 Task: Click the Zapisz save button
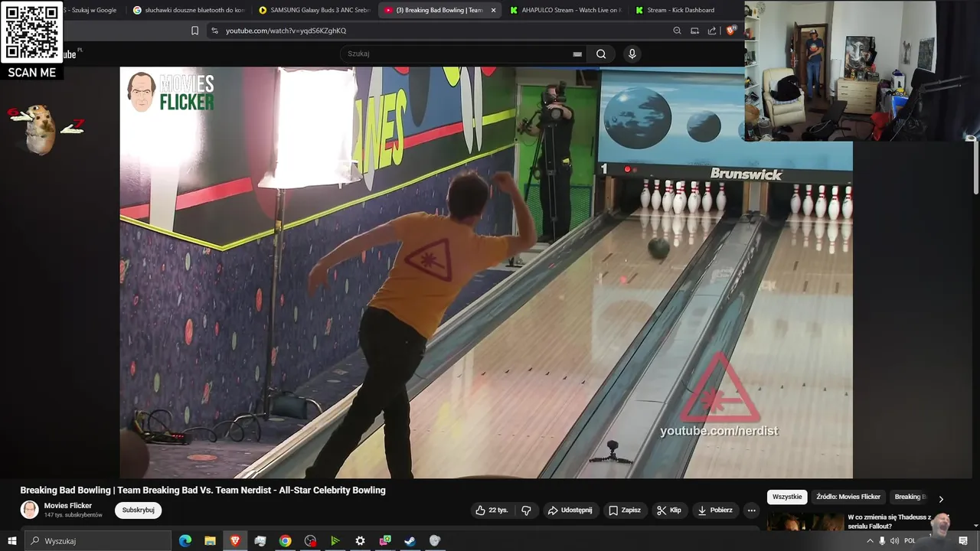tap(625, 510)
